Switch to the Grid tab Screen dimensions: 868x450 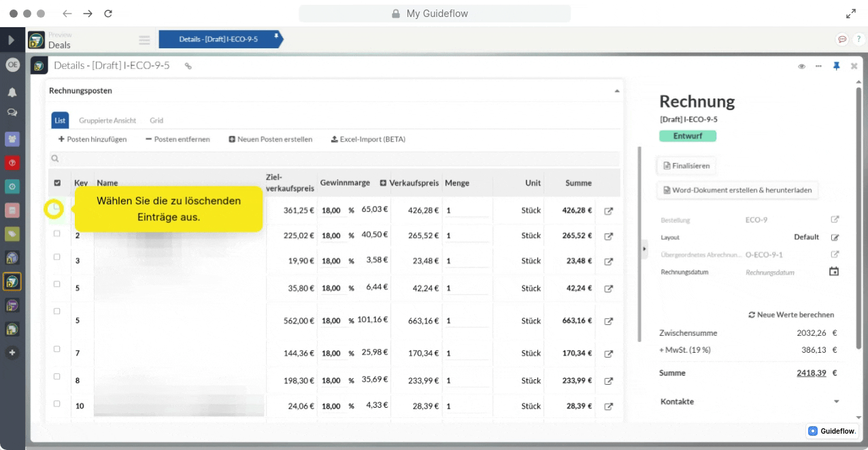coord(156,120)
